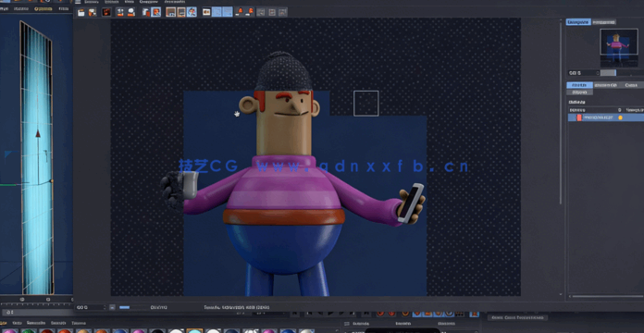644x333 pixels.
Task: Open the Animation menu in Picture Viewer
Action: (x=175, y=2)
